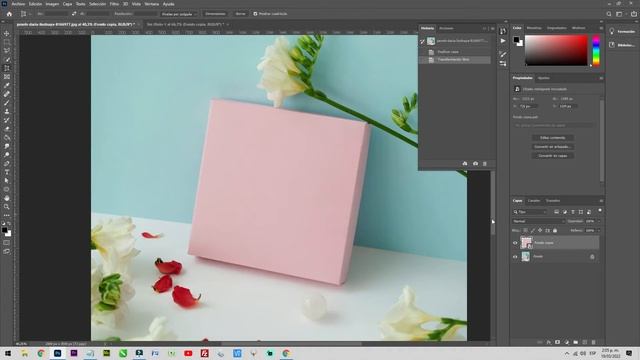Create new snapshot in History panel
The width and height of the screenshot is (640, 360).
pyautogui.click(x=475, y=164)
